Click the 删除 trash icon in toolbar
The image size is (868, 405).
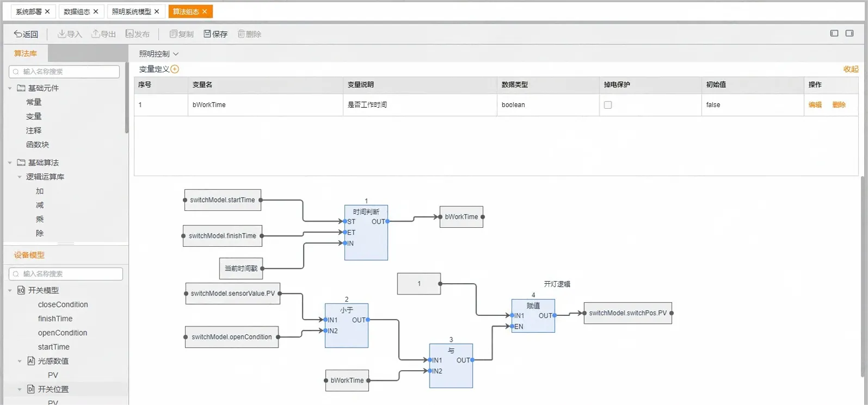[241, 34]
